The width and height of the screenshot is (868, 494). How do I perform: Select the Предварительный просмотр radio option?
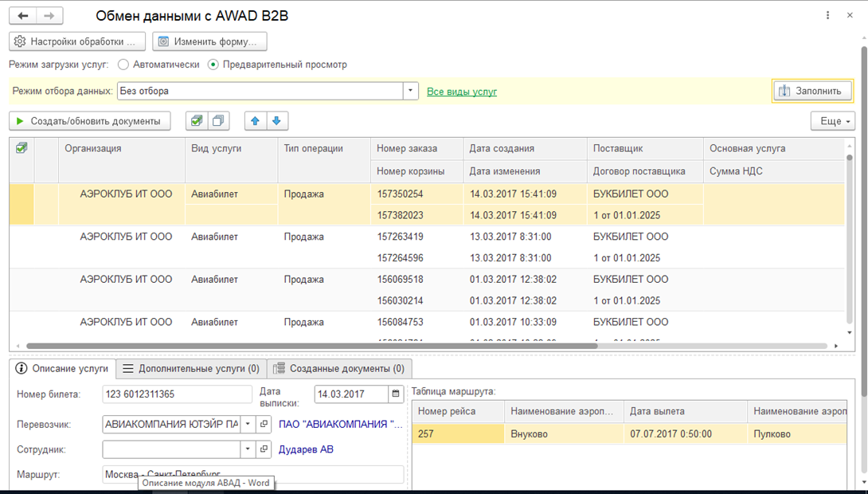coord(213,65)
